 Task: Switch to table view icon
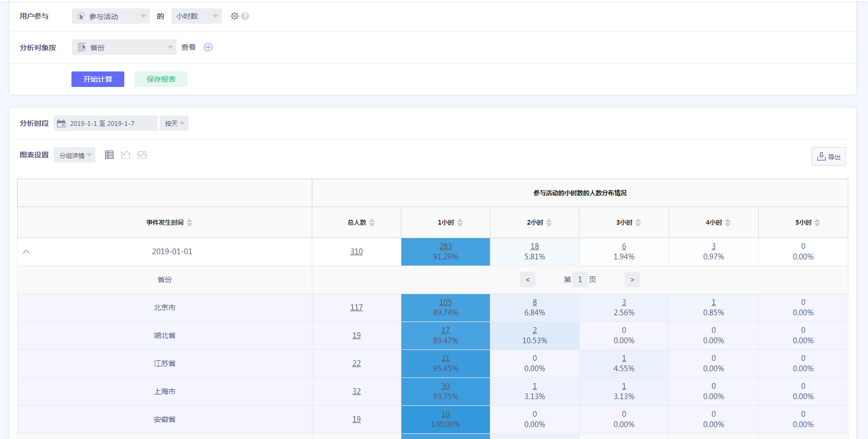(109, 155)
